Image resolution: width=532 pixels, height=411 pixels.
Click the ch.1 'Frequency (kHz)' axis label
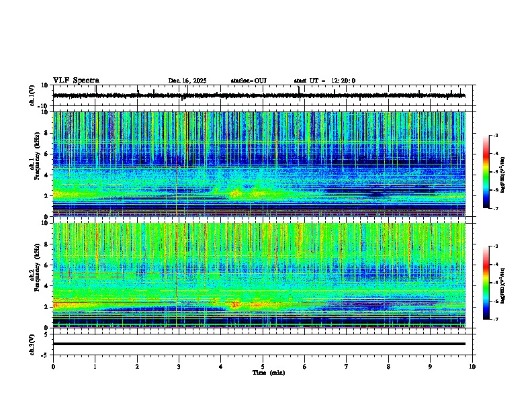37,156
